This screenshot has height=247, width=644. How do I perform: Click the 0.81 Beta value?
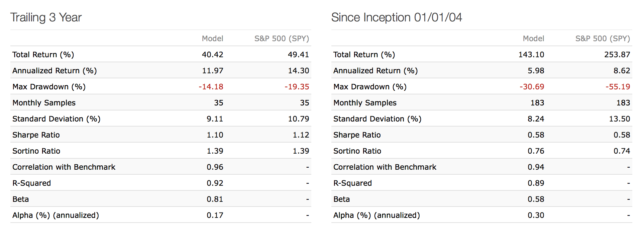click(x=215, y=199)
